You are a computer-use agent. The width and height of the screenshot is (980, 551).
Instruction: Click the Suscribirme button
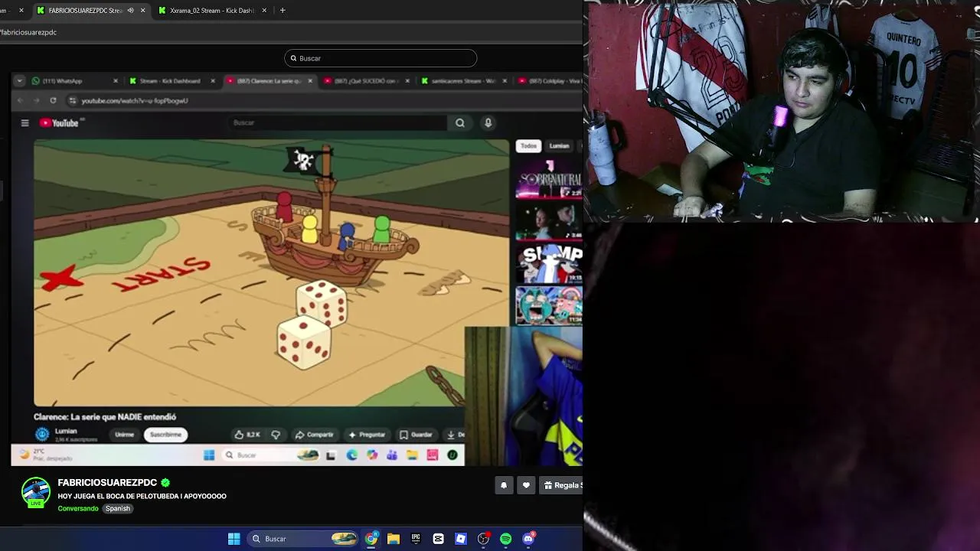pos(165,435)
